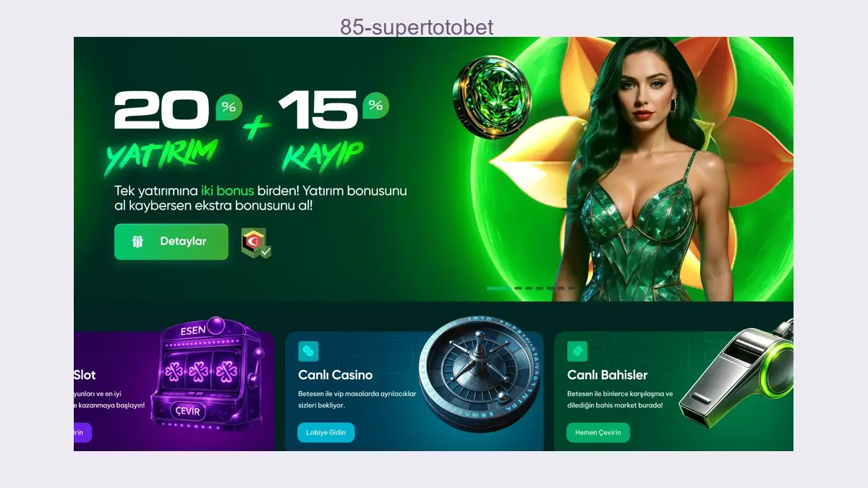This screenshot has width=868, height=488.
Task: Click the gift icon on Detaylar button
Action: coord(137,241)
